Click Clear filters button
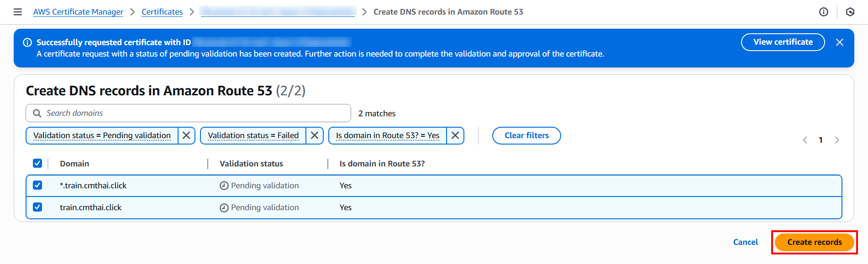868x264 pixels. click(526, 135)
